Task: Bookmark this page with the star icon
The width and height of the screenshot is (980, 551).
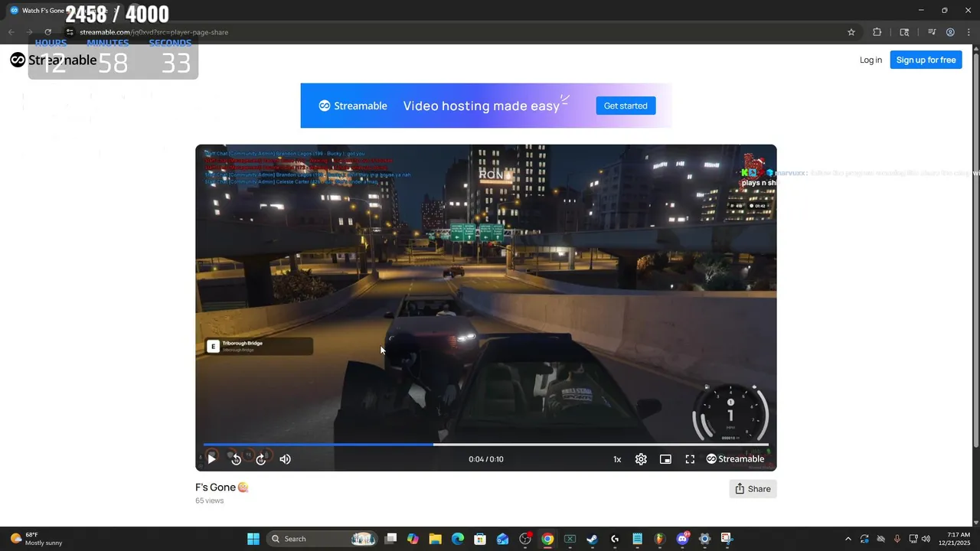Action: (x=851, y=32)
